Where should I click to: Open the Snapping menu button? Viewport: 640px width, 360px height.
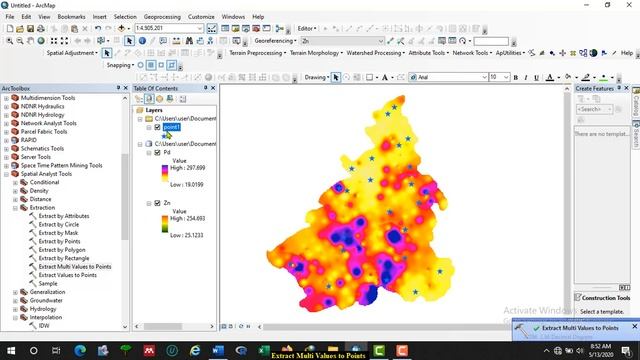tap(120, 65)
